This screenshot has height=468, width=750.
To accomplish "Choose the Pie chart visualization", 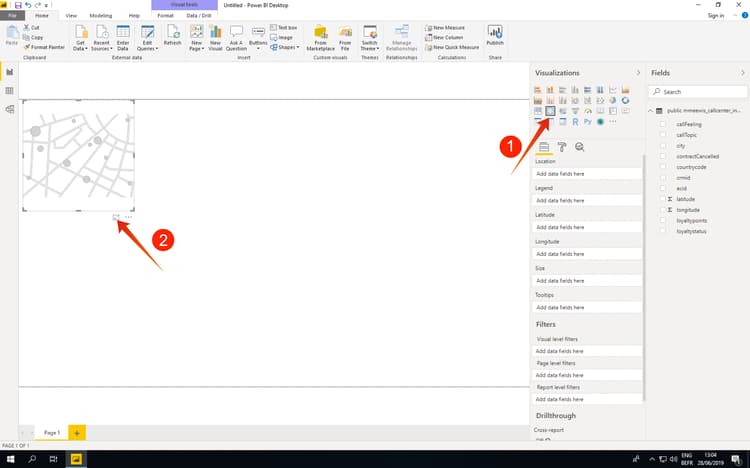I will 613,100.
